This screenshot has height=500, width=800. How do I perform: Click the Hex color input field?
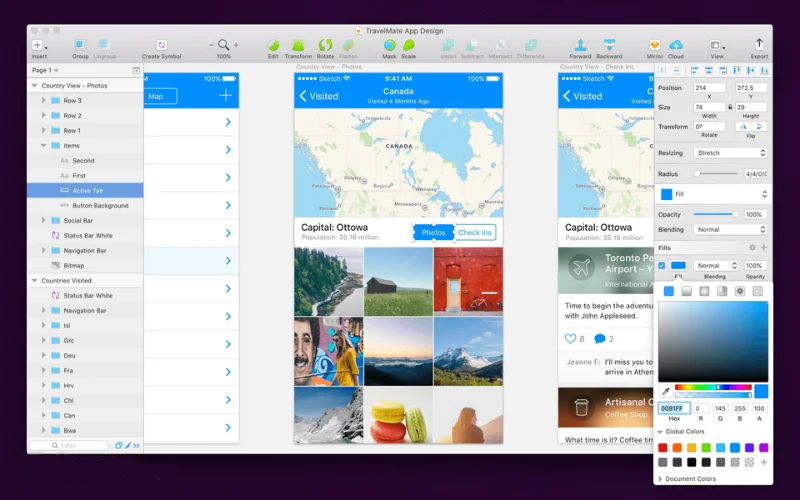point(671,408)
